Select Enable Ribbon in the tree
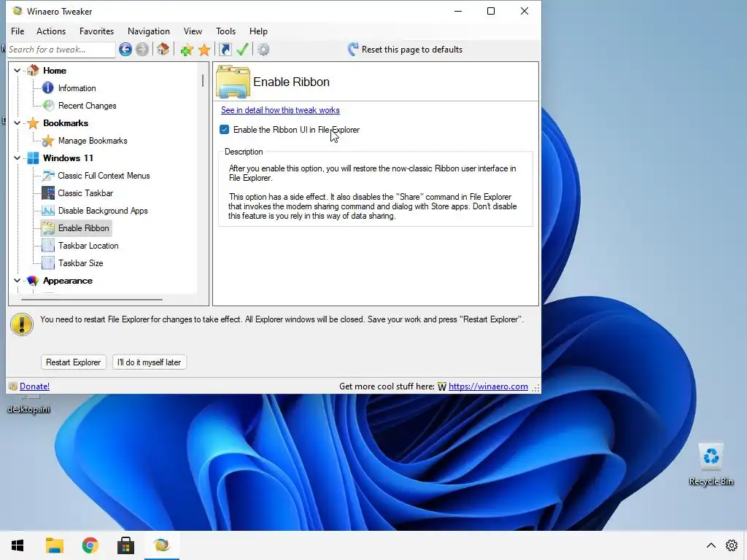 coord(83,228)
